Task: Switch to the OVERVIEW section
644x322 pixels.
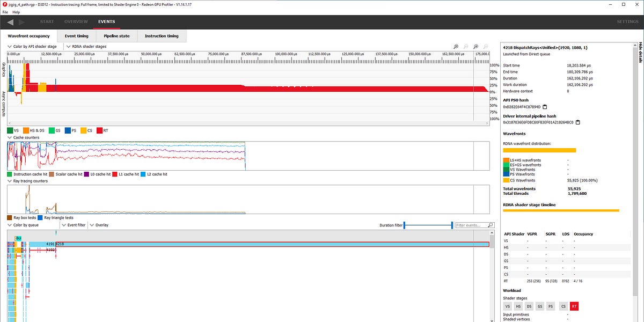Action: pyautogui.click(x=76, y=22)
